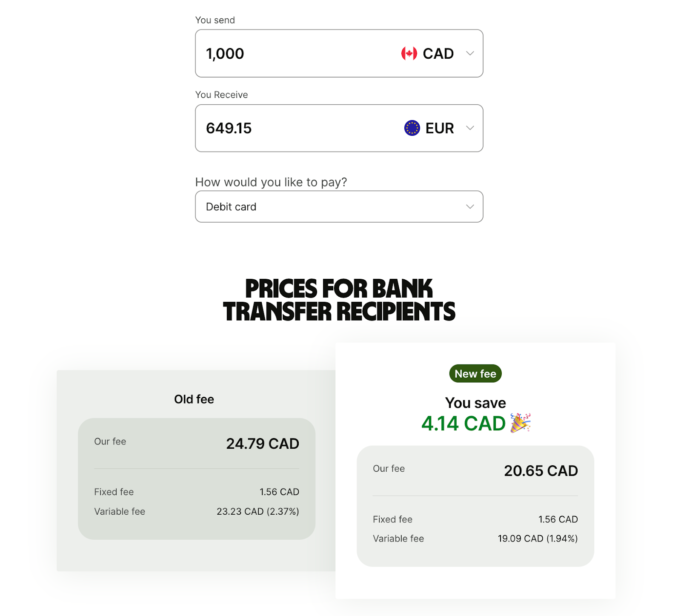Click the 24.79 CAD old fee amount
The image size is (681, 616).
click(263, 444)
